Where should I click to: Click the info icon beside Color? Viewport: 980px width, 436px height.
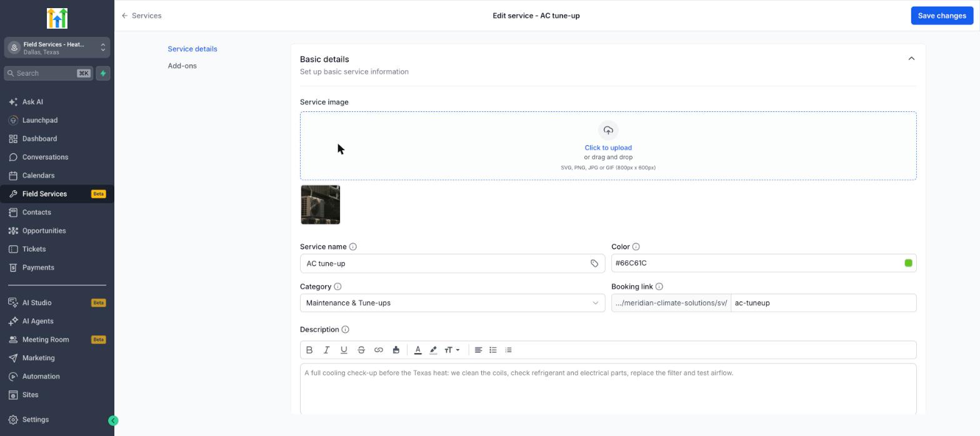(x=636, y=247)
